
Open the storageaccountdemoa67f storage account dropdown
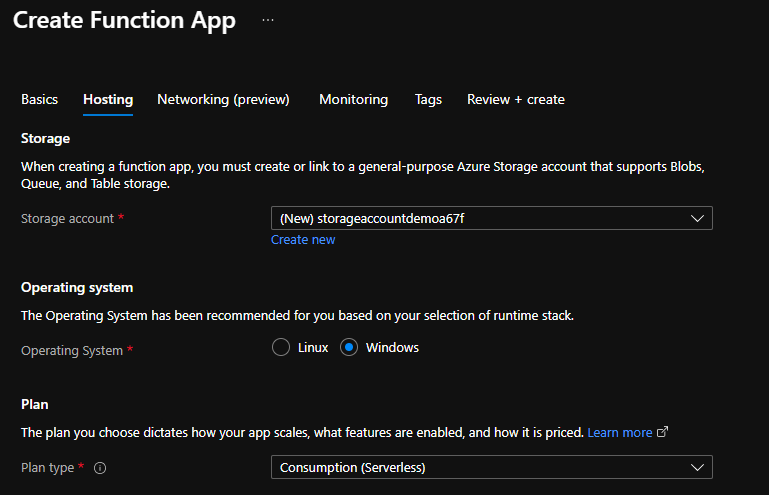pos(480,219)
